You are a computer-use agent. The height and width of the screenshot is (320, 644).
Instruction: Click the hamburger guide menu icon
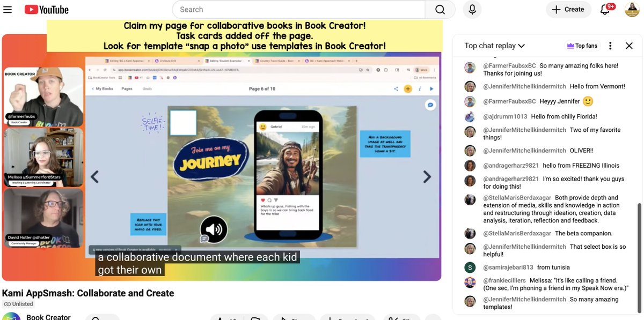[x=8, y=9]
